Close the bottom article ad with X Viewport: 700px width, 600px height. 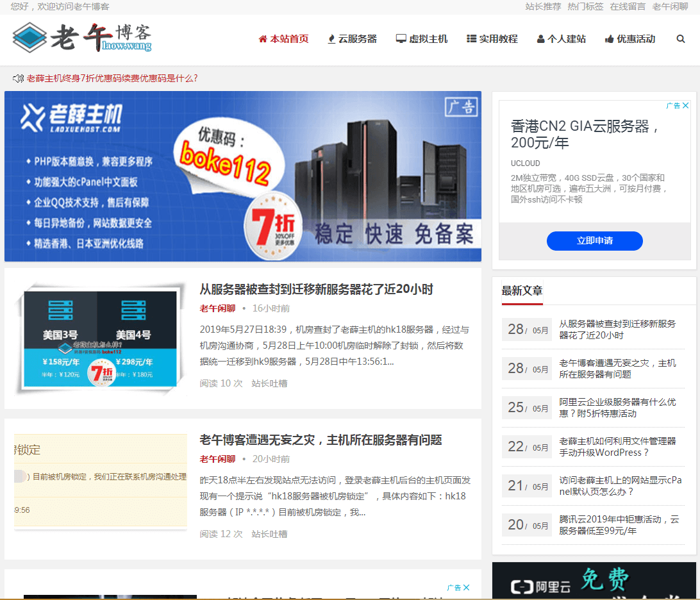point(467,587)
